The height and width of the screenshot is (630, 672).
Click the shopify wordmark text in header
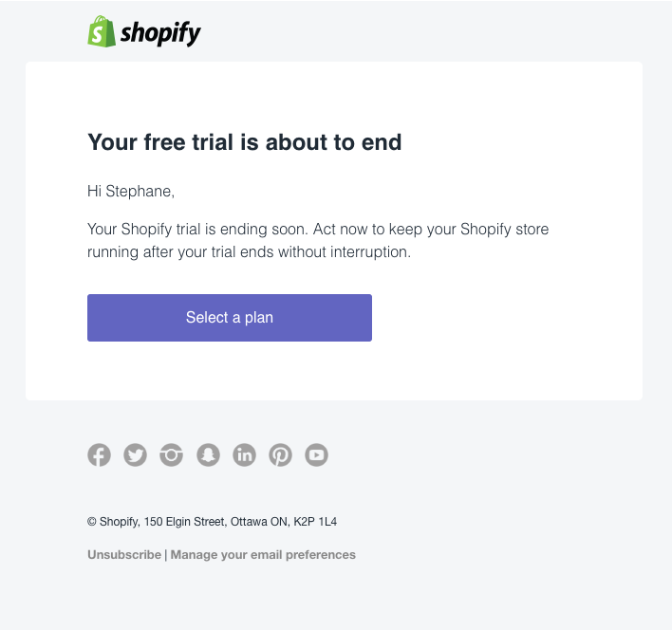[x=160, y=34]
